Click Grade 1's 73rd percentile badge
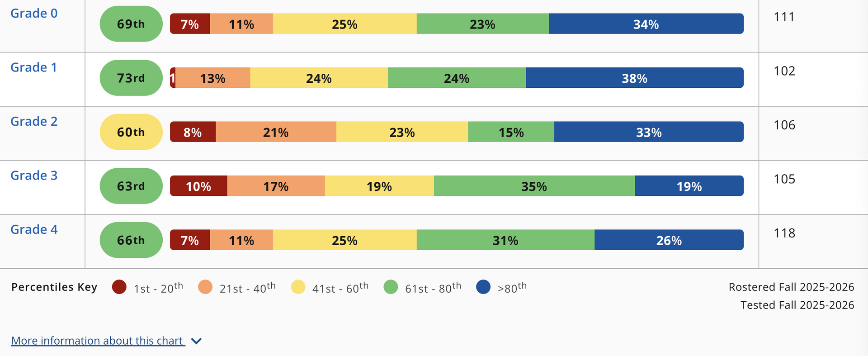This screenshot has height=356, width=868. click(131, 78)
